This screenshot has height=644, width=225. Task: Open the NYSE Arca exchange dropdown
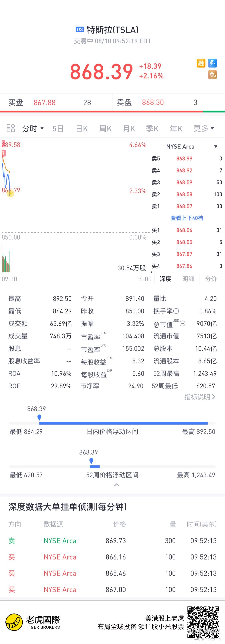[x=192, y=146]
